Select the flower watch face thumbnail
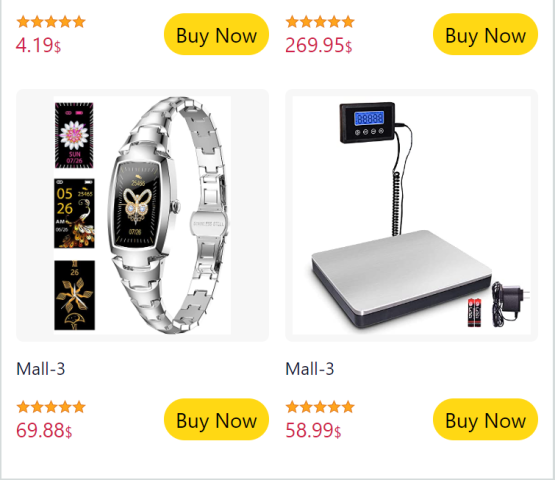The height and width of the screenshot is (480, 555). point(74,135)
